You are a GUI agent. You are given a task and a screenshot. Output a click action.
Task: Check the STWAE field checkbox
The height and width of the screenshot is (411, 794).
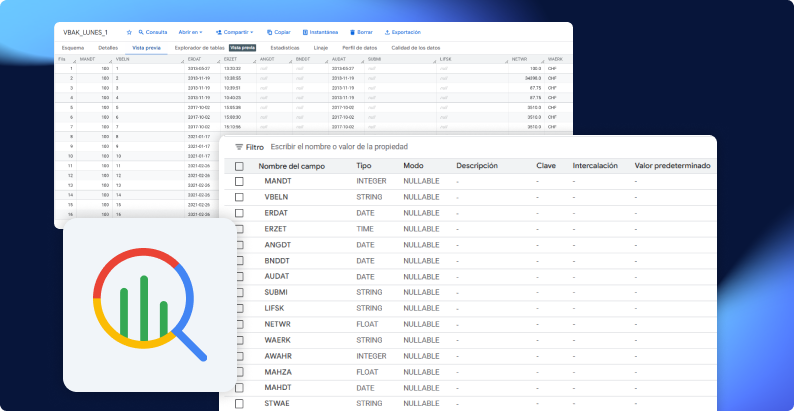[x=239, y=404]
